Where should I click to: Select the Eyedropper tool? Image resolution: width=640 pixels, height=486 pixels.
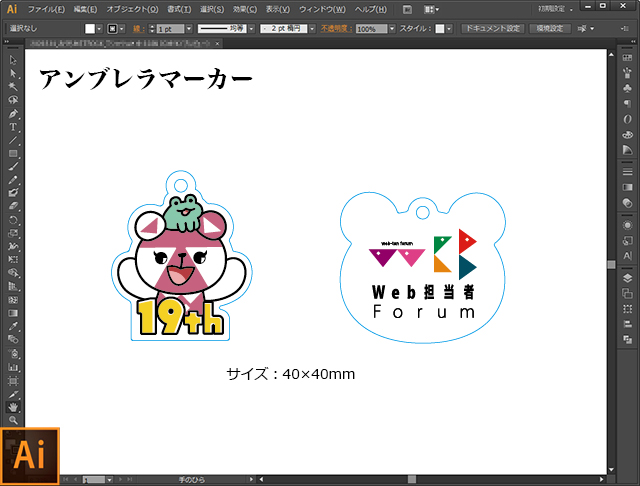tap(13, 326)
